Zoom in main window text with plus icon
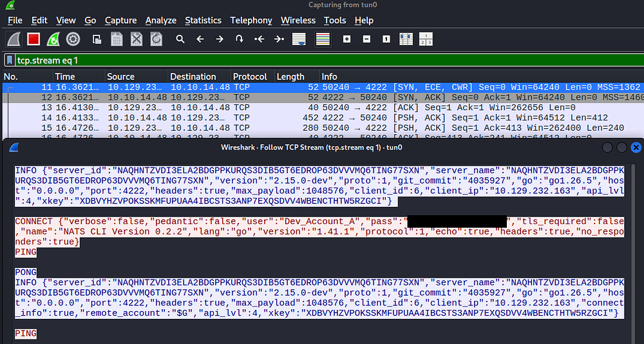Viewport: 644px width, 344px height. 346,39
